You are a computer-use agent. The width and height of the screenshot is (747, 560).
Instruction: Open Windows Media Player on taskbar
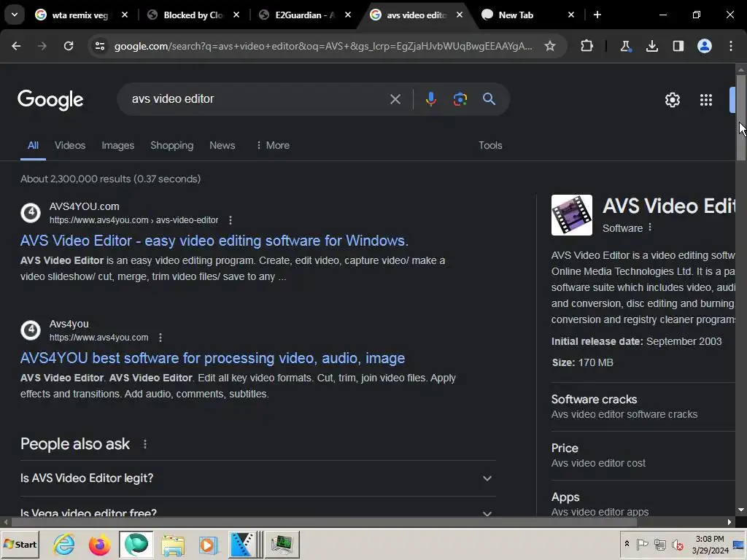208,544
